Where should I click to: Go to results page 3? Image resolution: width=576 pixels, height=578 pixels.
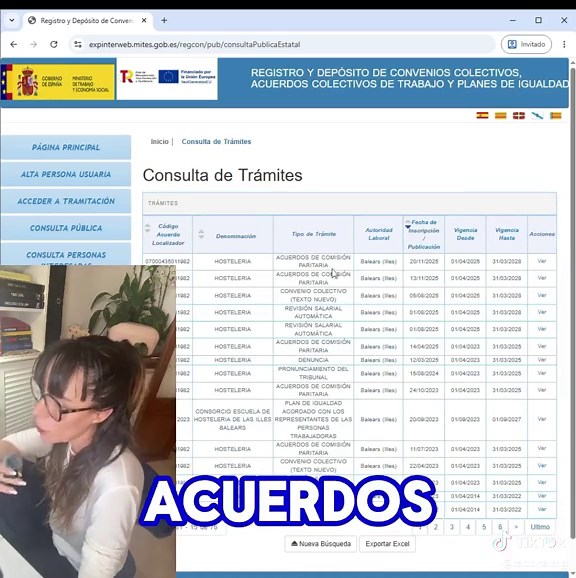[x=452, y=527]
